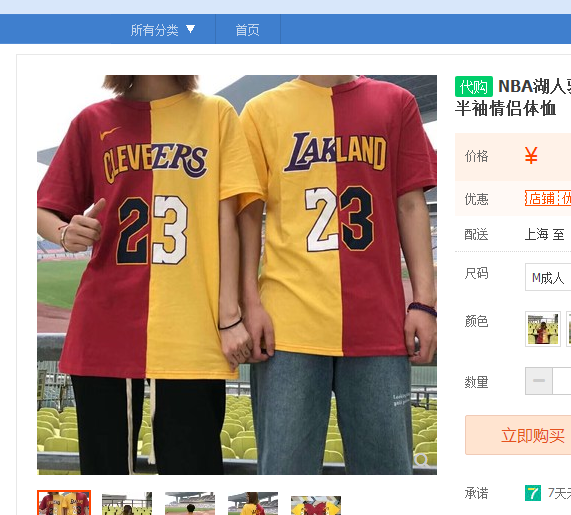Screen dimensions: 571x515
Task: Click the main product photo
Action: tap(237, 275)
